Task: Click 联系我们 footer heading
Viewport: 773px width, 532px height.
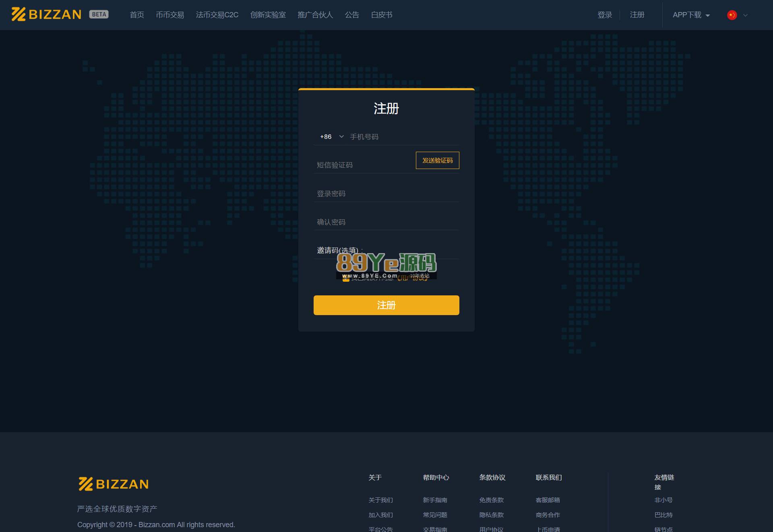Action: point(548,477)
